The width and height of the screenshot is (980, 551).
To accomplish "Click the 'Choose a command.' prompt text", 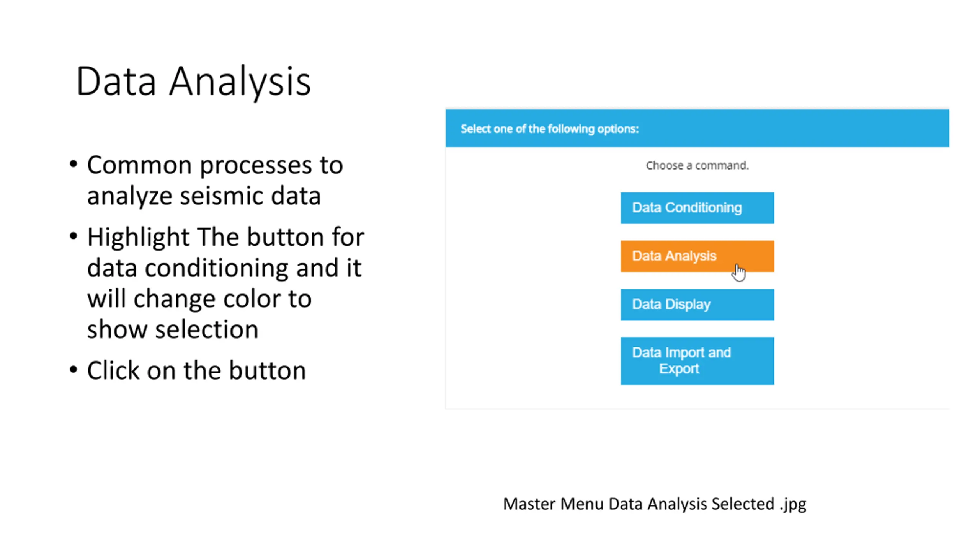I will point(697,165).
